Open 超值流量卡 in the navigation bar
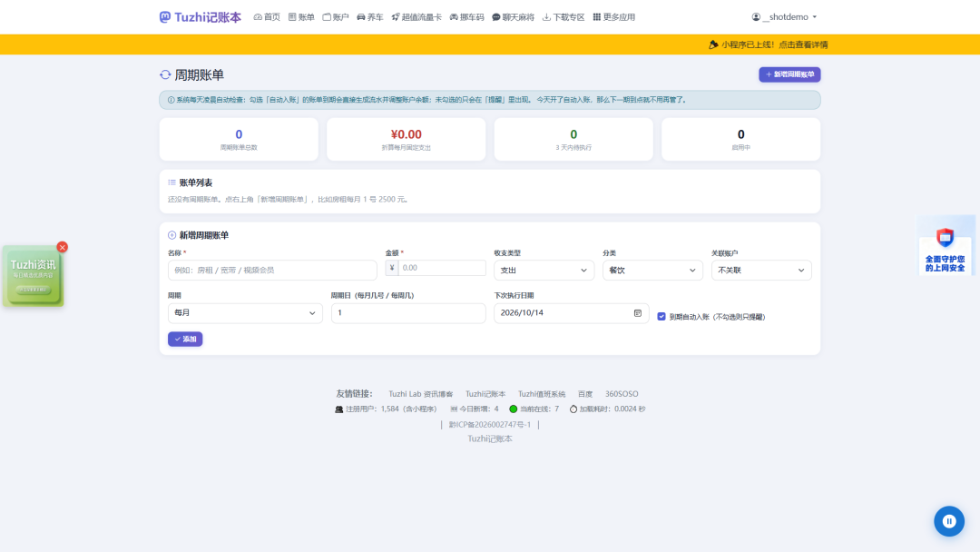This screenshot has height=552, width=980. 416,17
